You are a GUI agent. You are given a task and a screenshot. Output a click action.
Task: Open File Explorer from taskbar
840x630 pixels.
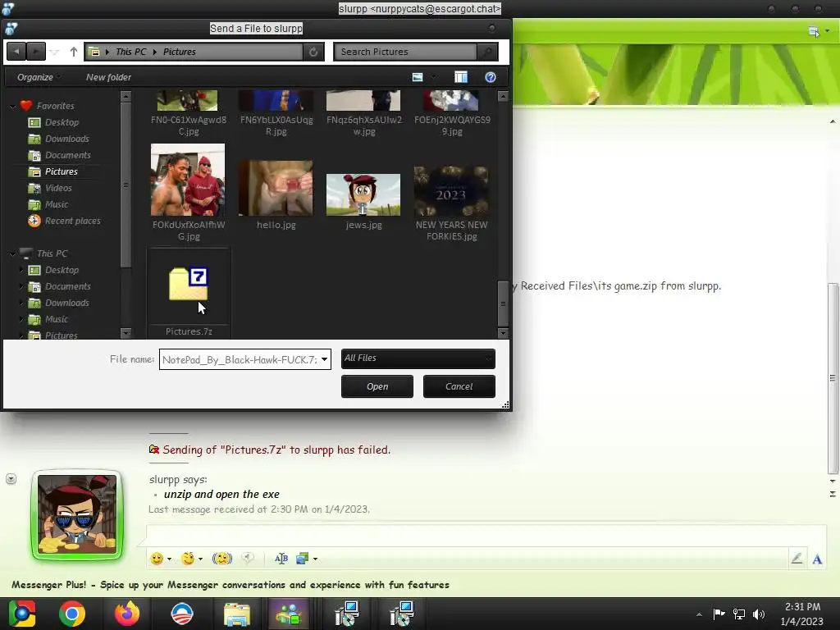[x=236, y=614]
